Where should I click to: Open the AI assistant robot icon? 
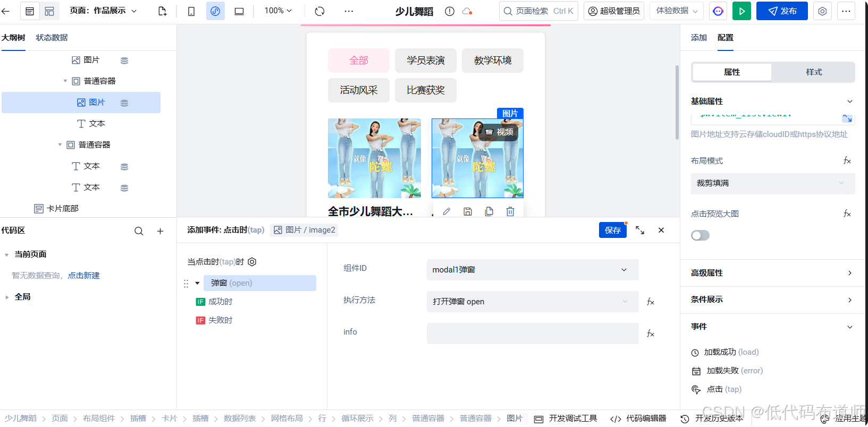click(x=718, y=11)
